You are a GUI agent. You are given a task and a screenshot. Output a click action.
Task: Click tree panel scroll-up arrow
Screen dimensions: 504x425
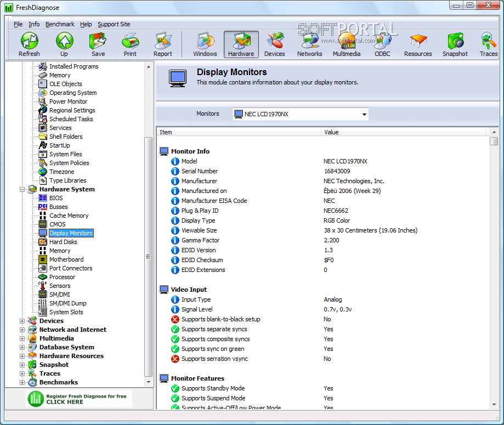[x=149, y=67]
